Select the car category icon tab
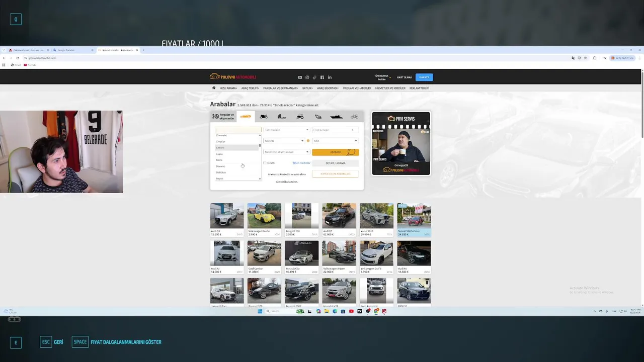644x362 pixels. (x=246, y=116)
